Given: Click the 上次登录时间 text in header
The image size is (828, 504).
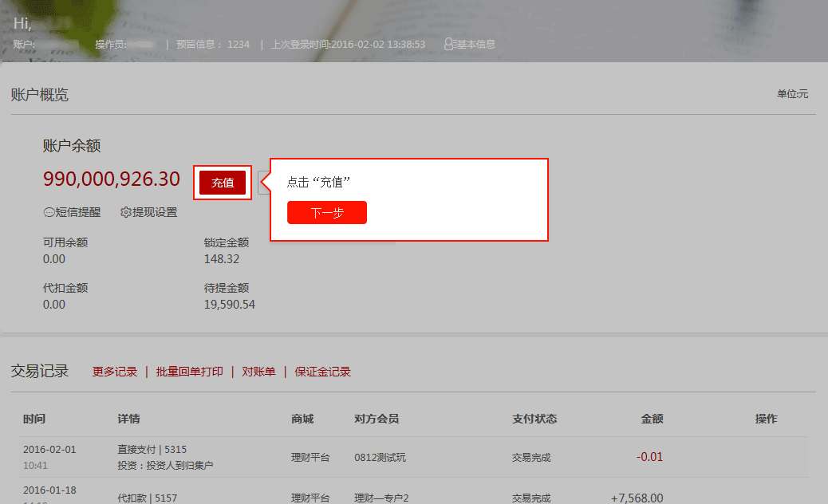Looking at the screenshot, I should 348,45.
